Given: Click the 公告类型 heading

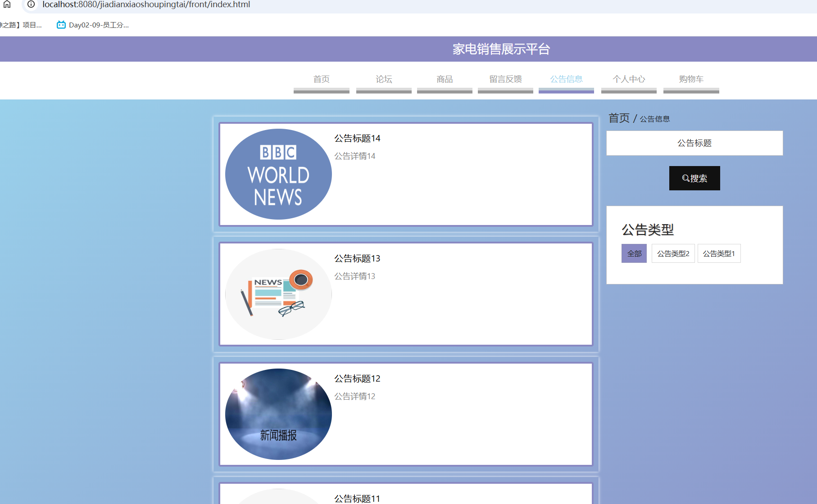Looking at the screenshot, I should [x=648, y=230].
